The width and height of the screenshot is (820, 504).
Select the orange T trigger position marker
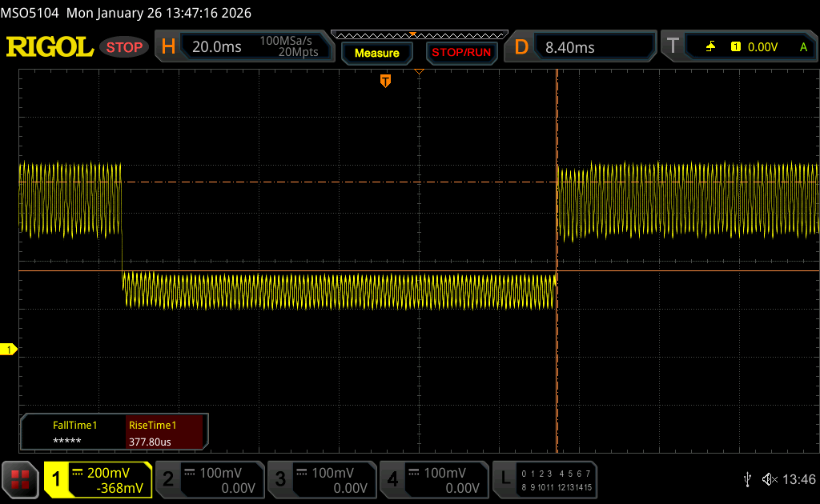(385, 81)
